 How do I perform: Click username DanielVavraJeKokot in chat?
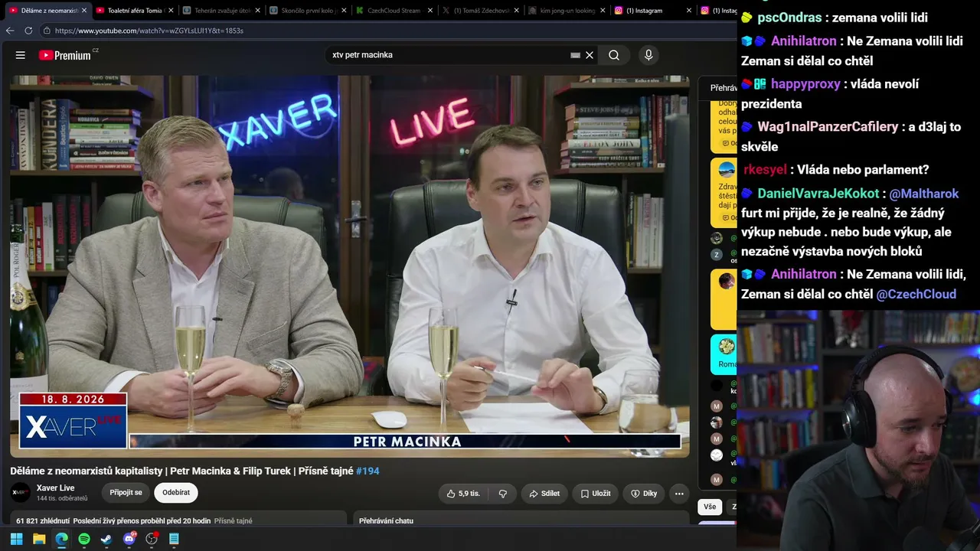[x=818, y=194]
